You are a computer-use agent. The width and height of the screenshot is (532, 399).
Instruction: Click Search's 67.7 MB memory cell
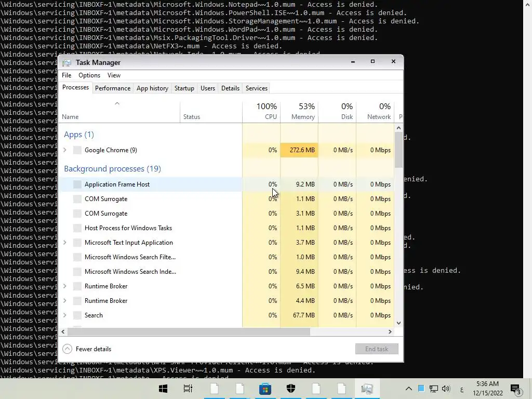click(299, 315)
